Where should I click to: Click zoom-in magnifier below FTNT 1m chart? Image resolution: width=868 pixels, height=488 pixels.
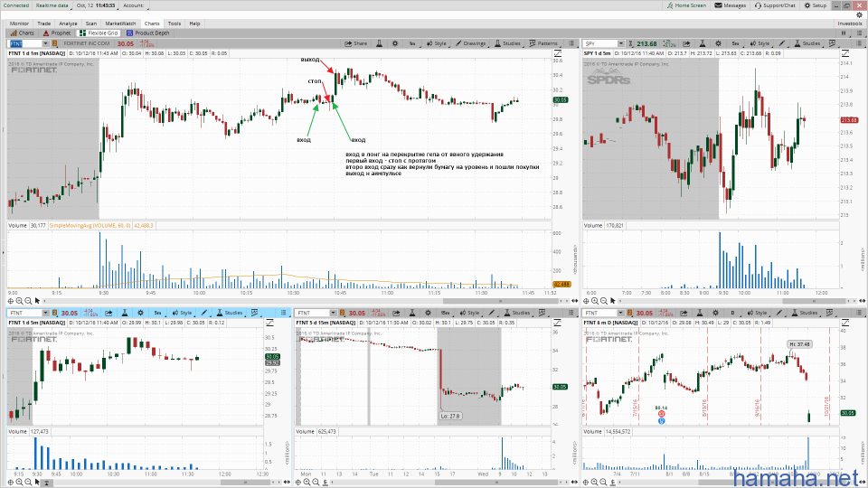coord(19,301)
